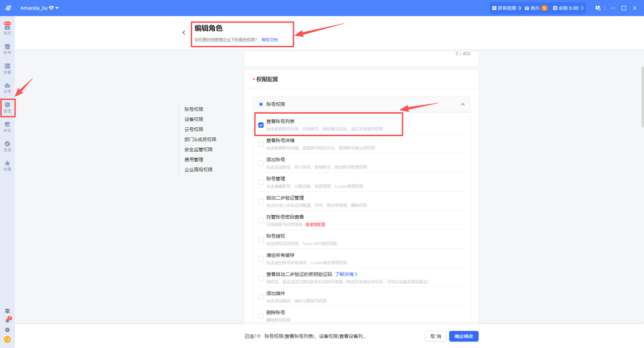Open the 发现 discover sidebar icon
Image resolution: width=644 pixels, height=348 pixels.
point(7,146)
